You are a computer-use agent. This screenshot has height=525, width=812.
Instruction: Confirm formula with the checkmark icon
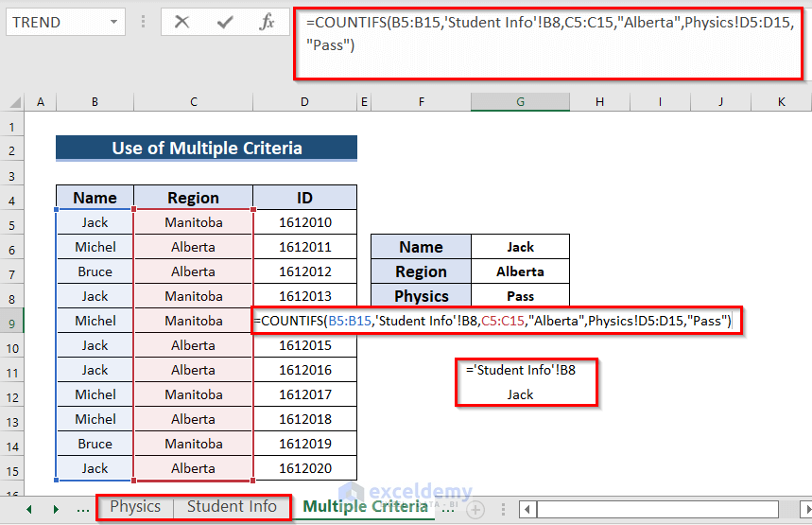coord(225,22)
